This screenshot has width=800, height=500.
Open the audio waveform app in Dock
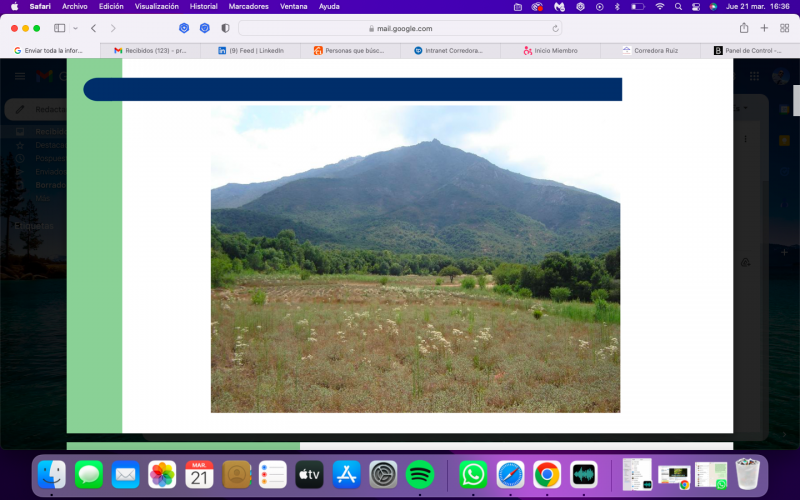click(584, 474)
